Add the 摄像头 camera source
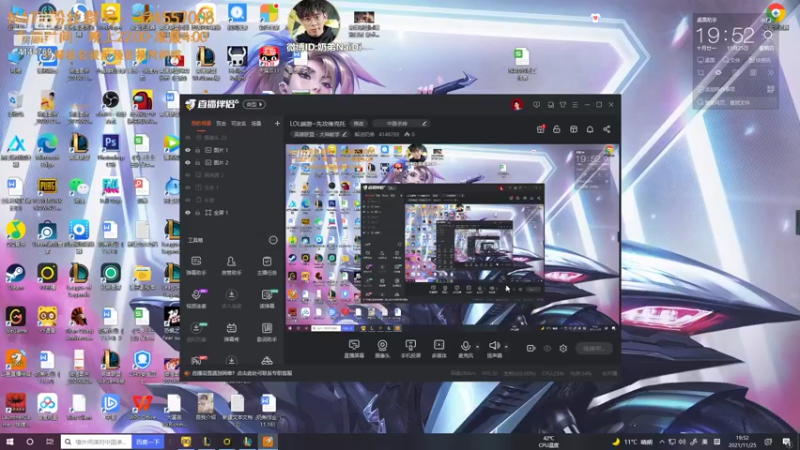Screen dimensions: 800x450 [x=382, y=349]
